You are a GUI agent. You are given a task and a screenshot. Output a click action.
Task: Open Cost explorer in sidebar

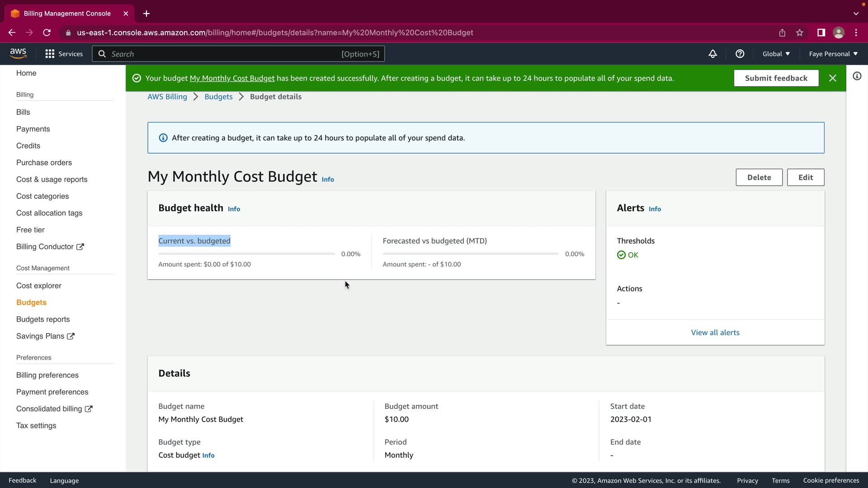click(39, 286)
